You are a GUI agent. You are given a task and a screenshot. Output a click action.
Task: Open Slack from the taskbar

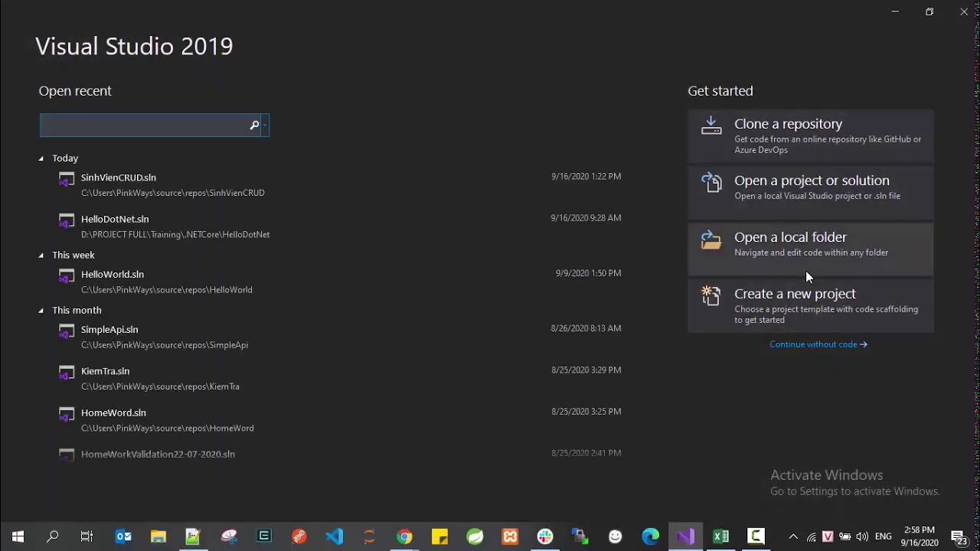coord(545,536)
